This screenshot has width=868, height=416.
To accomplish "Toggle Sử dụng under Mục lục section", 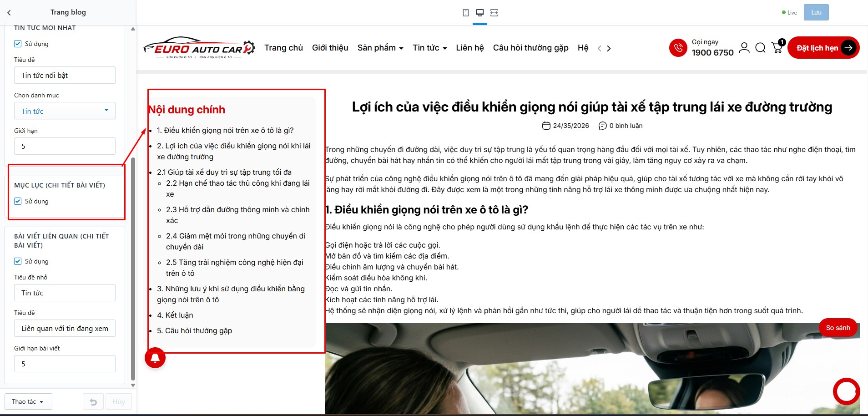I will click(18, 201).
